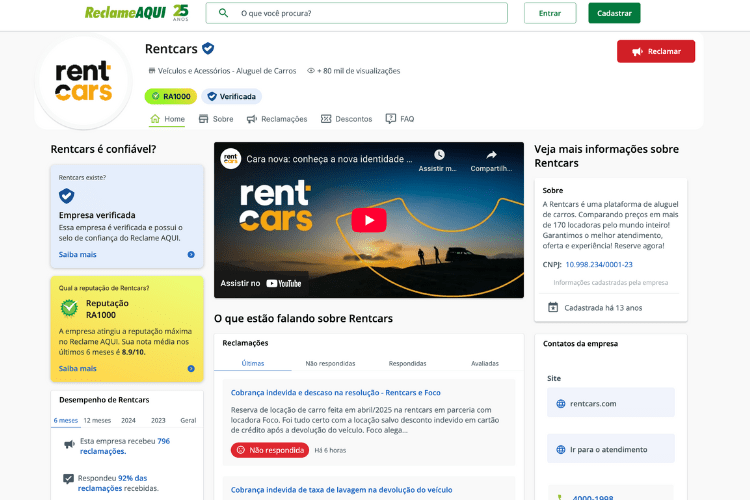
Task: Click the megaphone icon beside '796 reclamações'
Action: click(69, 444)
